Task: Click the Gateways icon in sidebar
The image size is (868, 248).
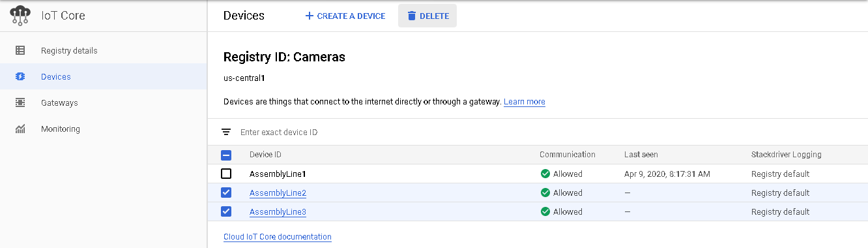Action: [x=20, y=102]
